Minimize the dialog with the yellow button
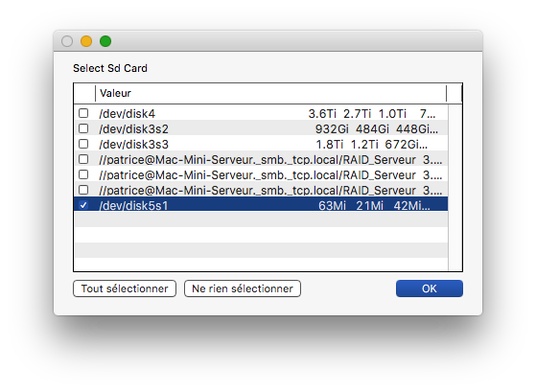536x392 pixels. [x=86, y=41]
